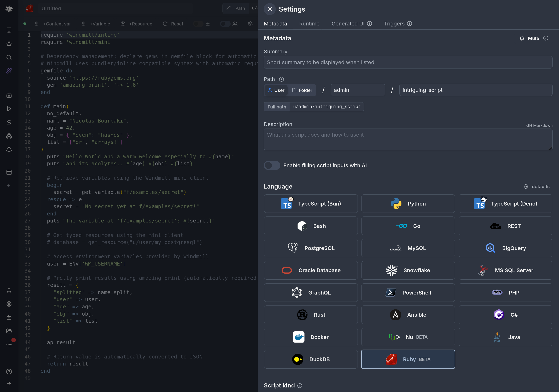The image size is (559, 392).
Task: Open Schedules calendar icon in the sidebar
Action: pos(9,172)
